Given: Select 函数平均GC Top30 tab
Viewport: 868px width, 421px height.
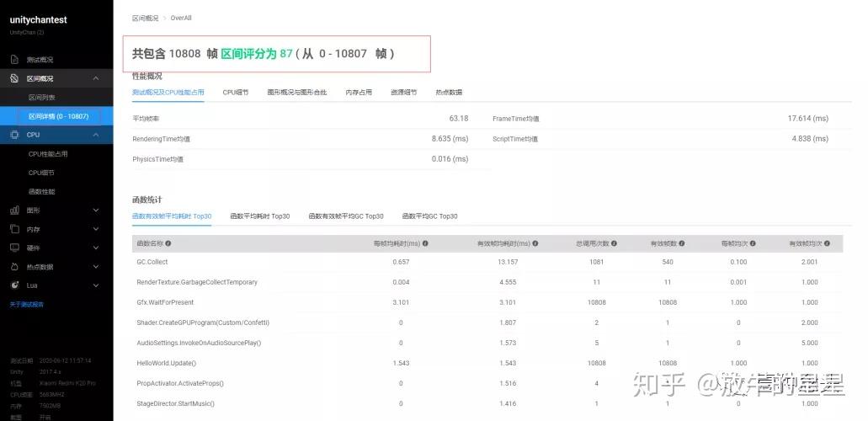Looking at the screenshot, I should coord(430,216).
